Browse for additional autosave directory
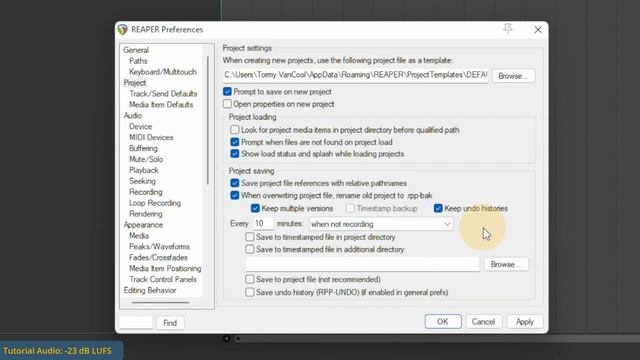Viewport: 640px width, 360px height. [506, 264]
